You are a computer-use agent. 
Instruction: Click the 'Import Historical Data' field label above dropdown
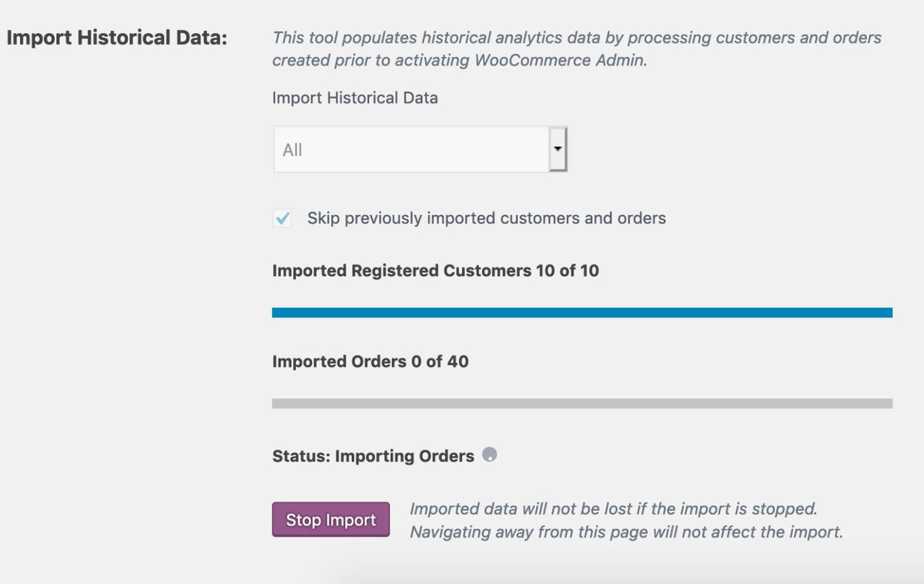coord(354,99)
